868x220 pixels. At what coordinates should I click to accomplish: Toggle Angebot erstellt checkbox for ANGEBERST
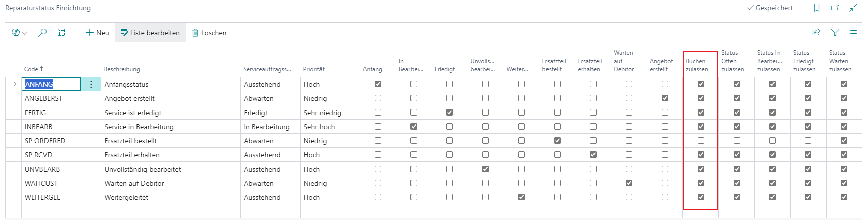click(x=665, y=98)
